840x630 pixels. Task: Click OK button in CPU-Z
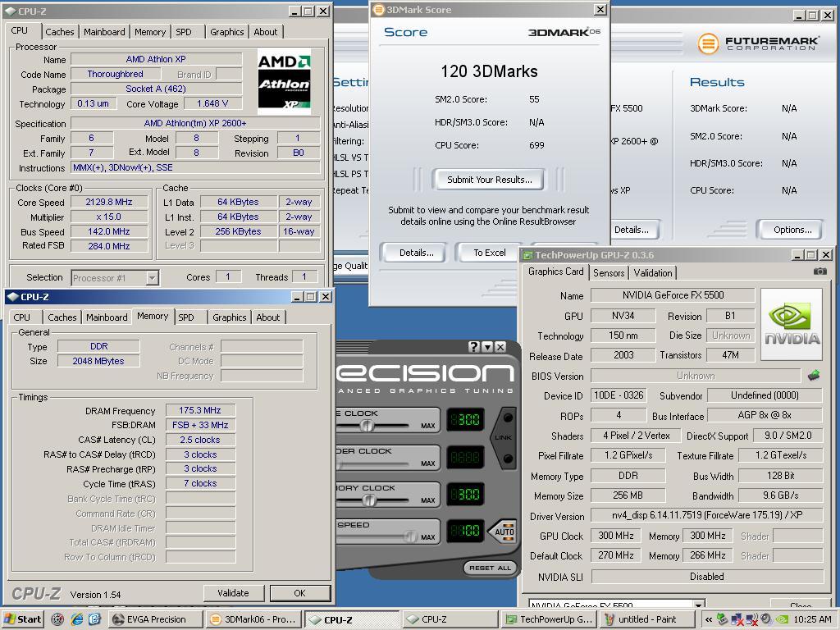point(299,593)
